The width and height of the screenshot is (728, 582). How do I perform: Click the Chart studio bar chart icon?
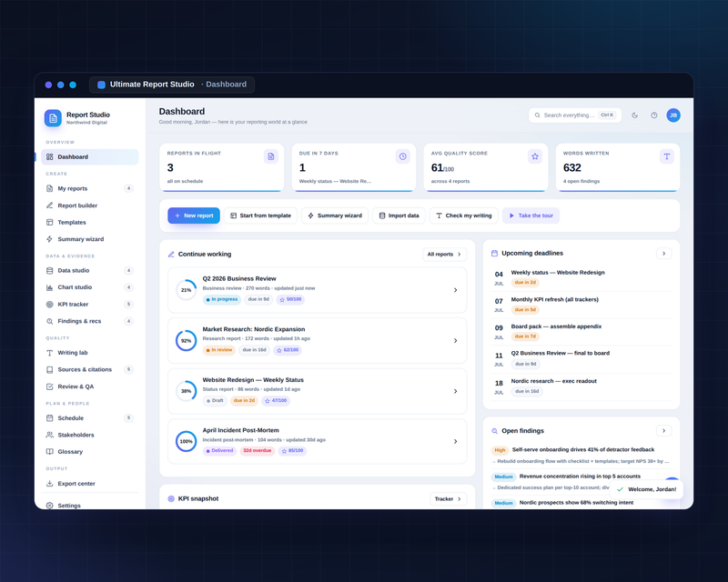coord(50,287)
